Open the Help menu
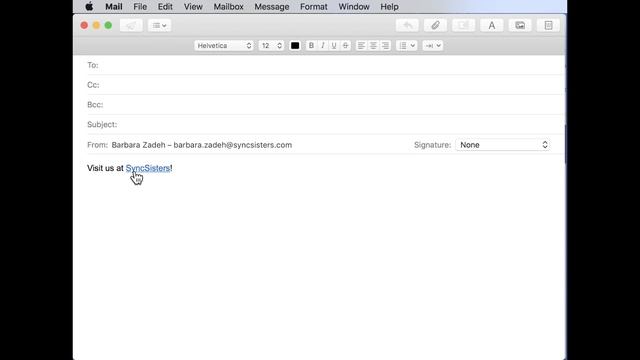Image resolution: width=640 pixels, height=360 pixels. tap(389, 7)
